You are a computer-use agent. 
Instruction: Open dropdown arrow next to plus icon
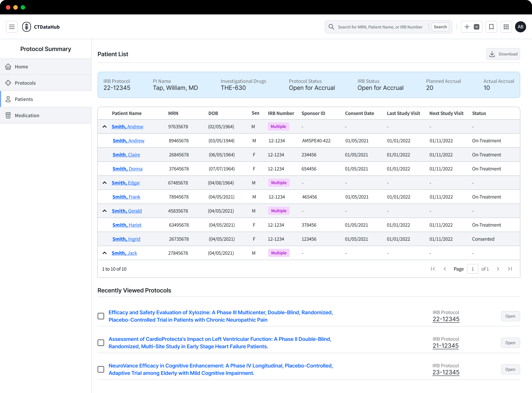pyautogui.click(x=477, y=27)
